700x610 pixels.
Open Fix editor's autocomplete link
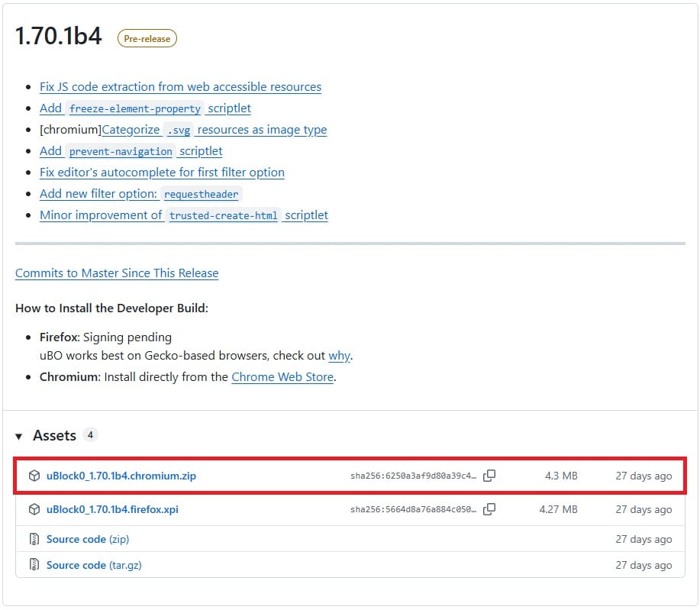162,173
